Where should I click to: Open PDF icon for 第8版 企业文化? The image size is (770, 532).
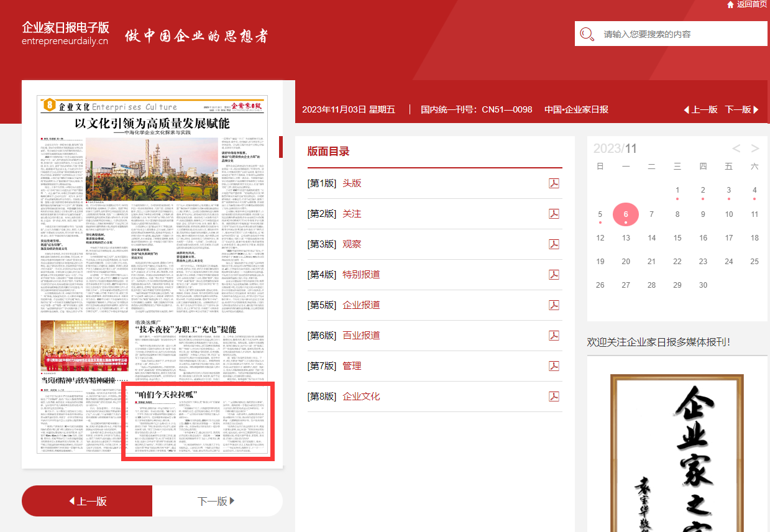click(554, 397)
